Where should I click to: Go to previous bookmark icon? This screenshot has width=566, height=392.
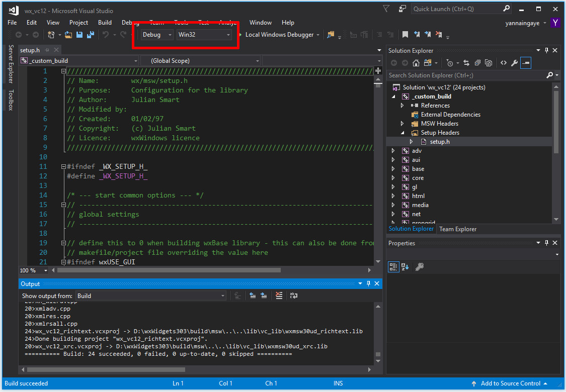[x=417, y=34]
